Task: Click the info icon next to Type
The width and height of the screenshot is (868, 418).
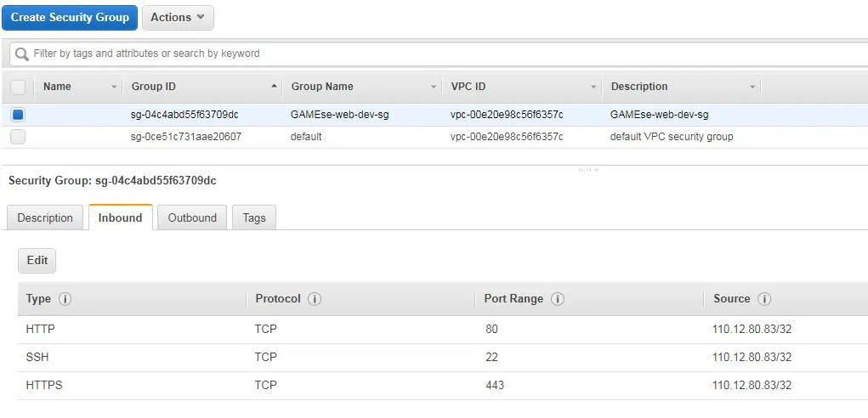Action: [65, 299]
